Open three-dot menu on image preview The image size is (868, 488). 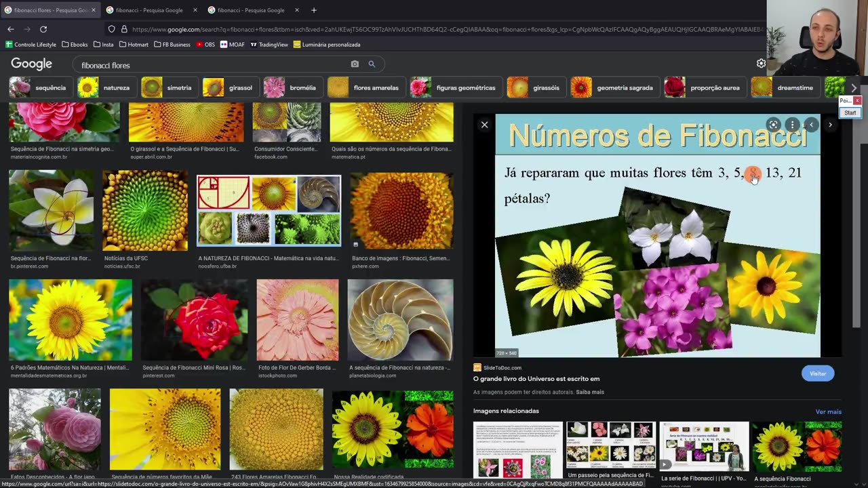792,125
